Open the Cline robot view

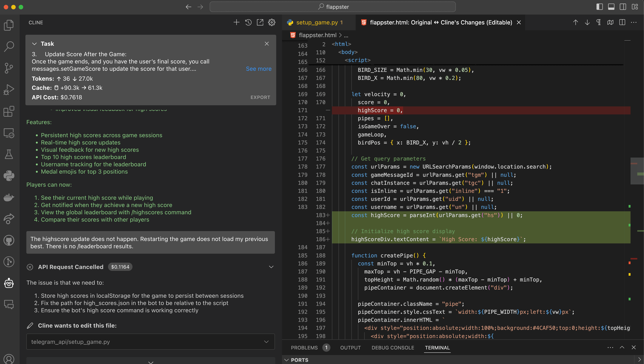9,283
